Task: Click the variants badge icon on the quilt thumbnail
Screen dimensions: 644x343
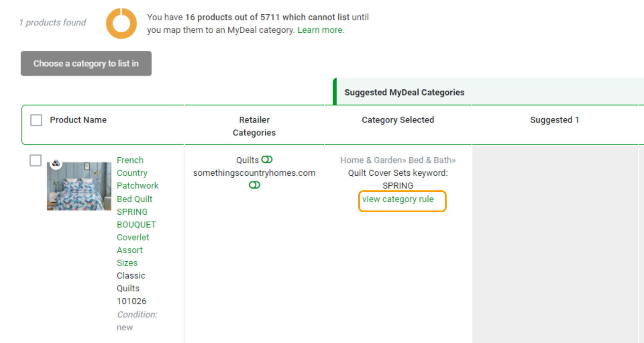Action: coord(56,163)
